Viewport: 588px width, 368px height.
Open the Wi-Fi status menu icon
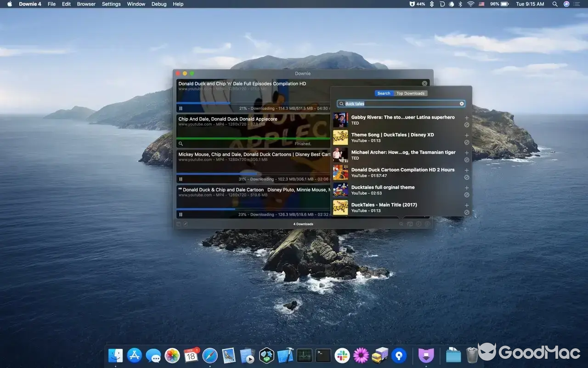pyautogui.click(x=470, y=4)
